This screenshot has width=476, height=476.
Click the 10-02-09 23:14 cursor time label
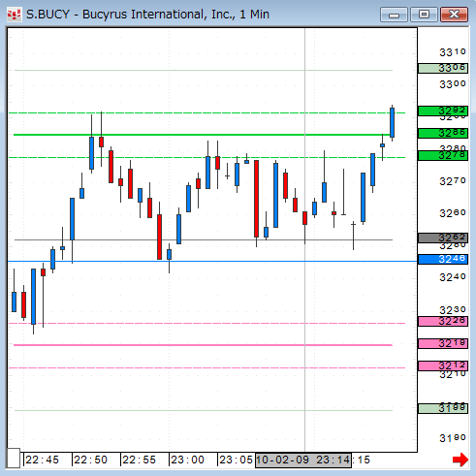click(303, 460)
